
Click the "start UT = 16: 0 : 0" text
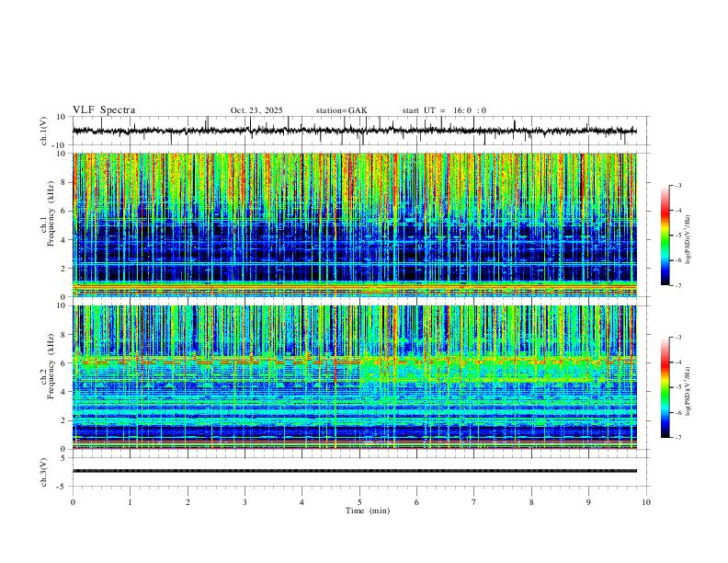[x=444, y=110]
